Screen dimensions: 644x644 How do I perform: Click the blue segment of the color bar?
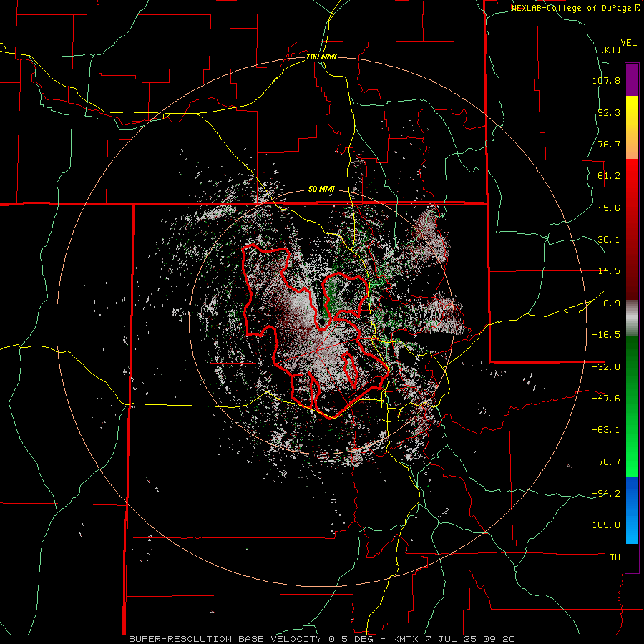point(632,510)
